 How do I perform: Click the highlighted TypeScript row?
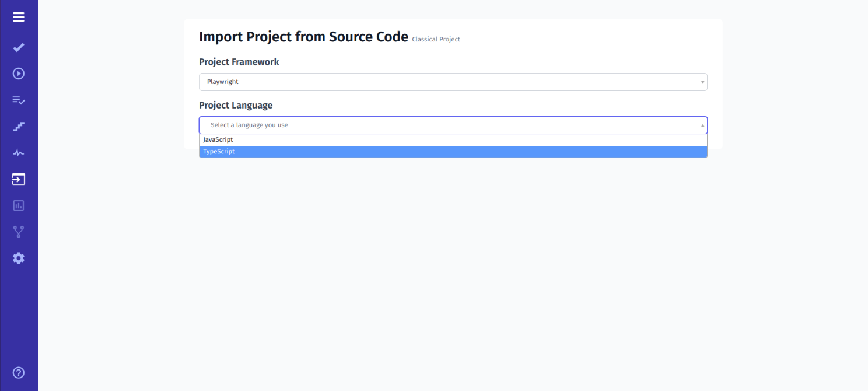(x=453, y=152)
